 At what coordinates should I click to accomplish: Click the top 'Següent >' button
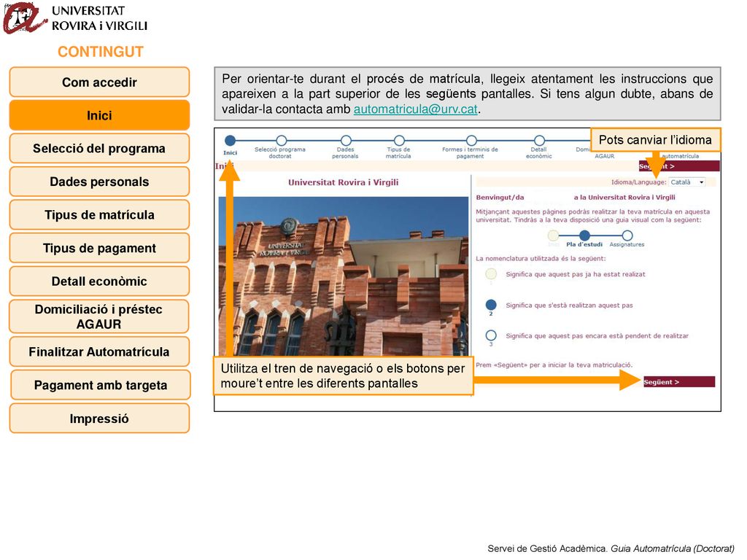(x=679, y=166)
